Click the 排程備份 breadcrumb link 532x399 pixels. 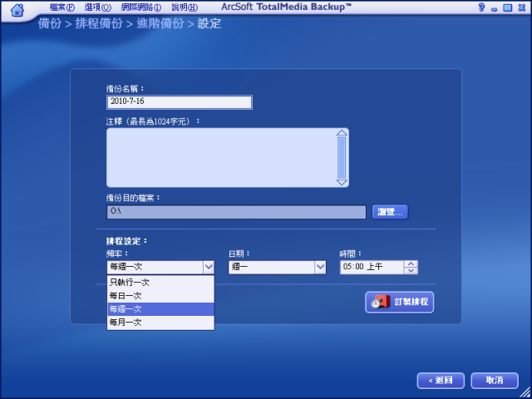point(98,23)
